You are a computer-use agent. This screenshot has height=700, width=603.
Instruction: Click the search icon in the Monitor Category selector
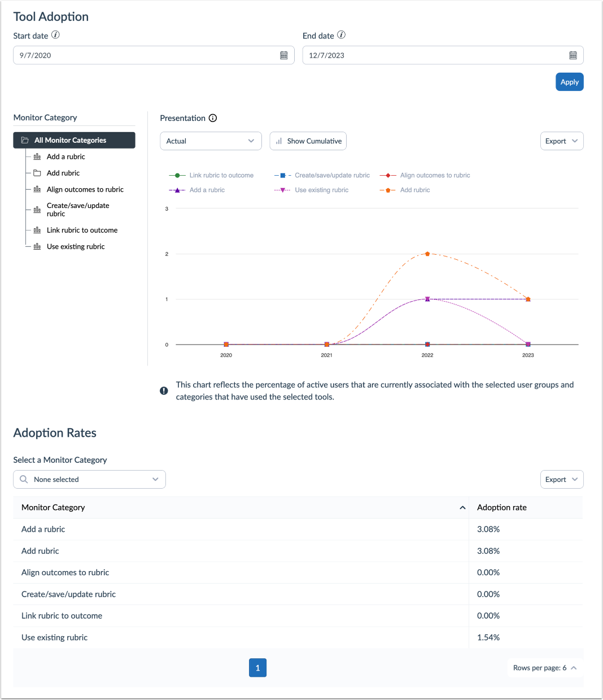pyautogui.click(x=23, y=479)
